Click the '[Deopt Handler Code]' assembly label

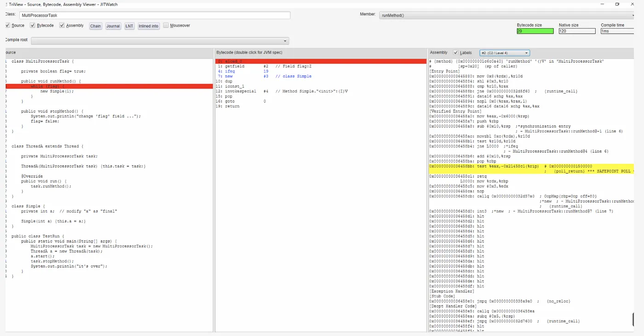coord(453,306)
